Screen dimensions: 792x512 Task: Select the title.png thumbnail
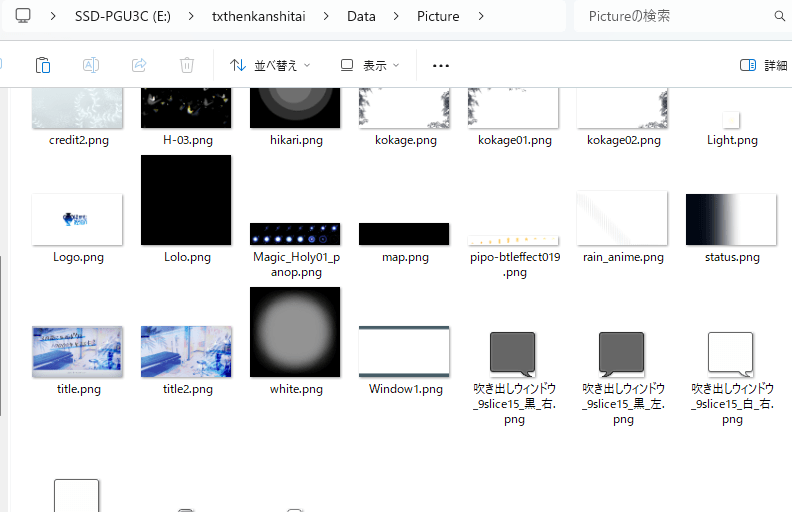point(77,351)
